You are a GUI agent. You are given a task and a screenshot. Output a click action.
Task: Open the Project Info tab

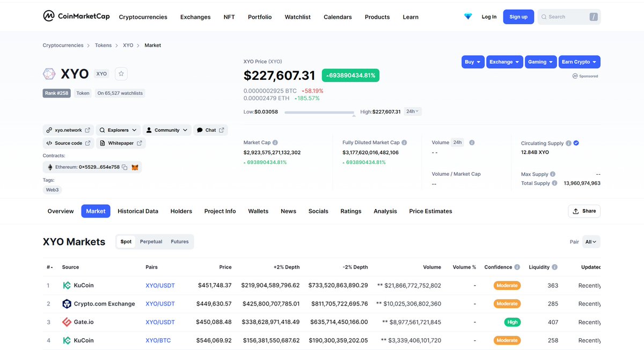pos(220,211)
